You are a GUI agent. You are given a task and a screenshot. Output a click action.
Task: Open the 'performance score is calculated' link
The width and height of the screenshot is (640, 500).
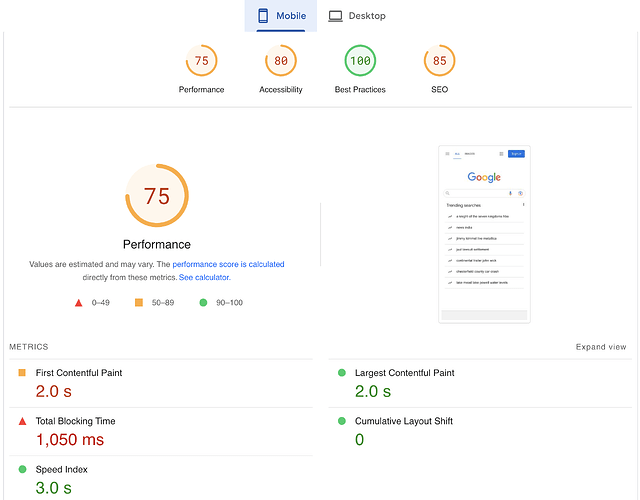tap(228, 264)
